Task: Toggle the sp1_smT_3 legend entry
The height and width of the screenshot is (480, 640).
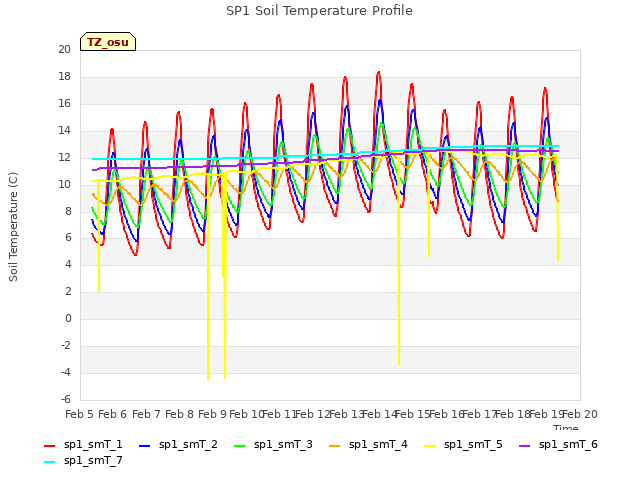Action: [x=273, y=444]
